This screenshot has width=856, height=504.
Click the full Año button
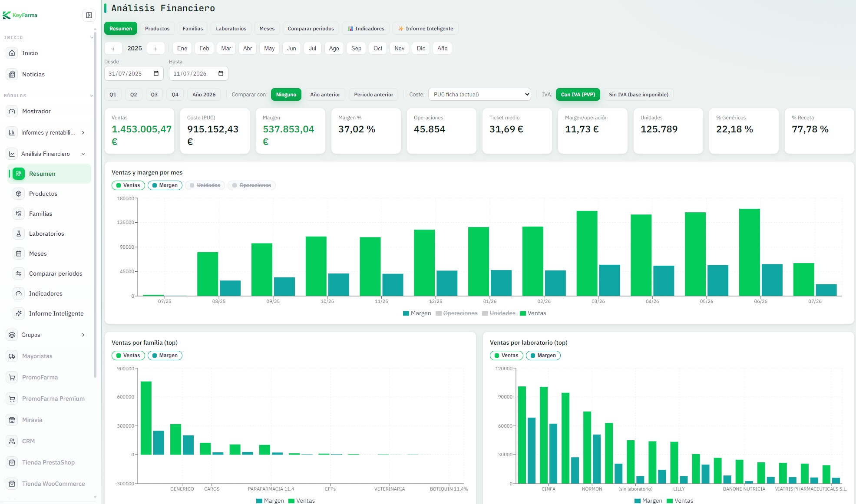click(442, 48)
